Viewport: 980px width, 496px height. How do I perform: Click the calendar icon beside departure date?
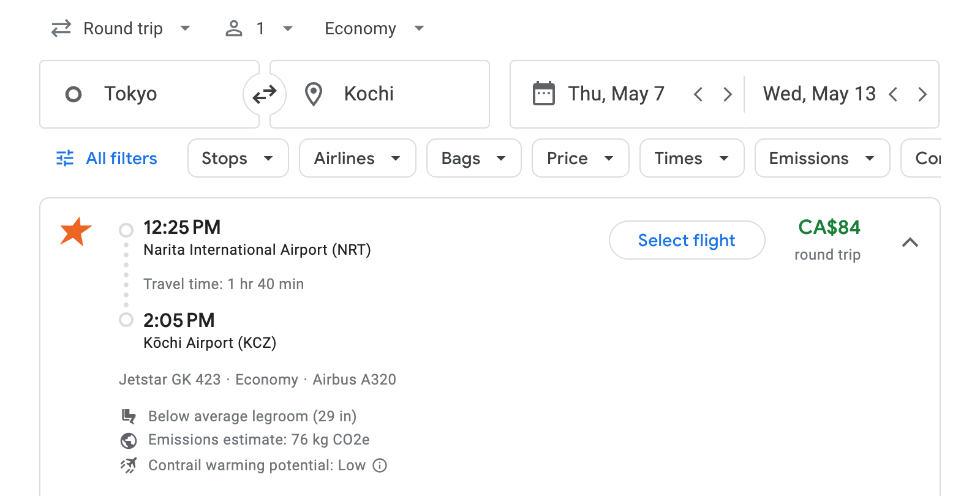tap(544, 93)
